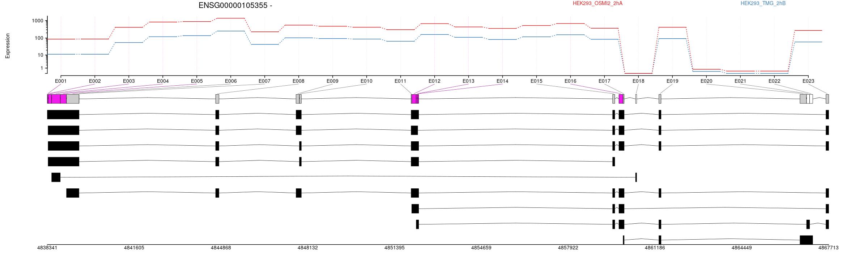This screenshot has width=868, height=253.
Task: Click exon label E016
Action: click(x=570, y=81)
